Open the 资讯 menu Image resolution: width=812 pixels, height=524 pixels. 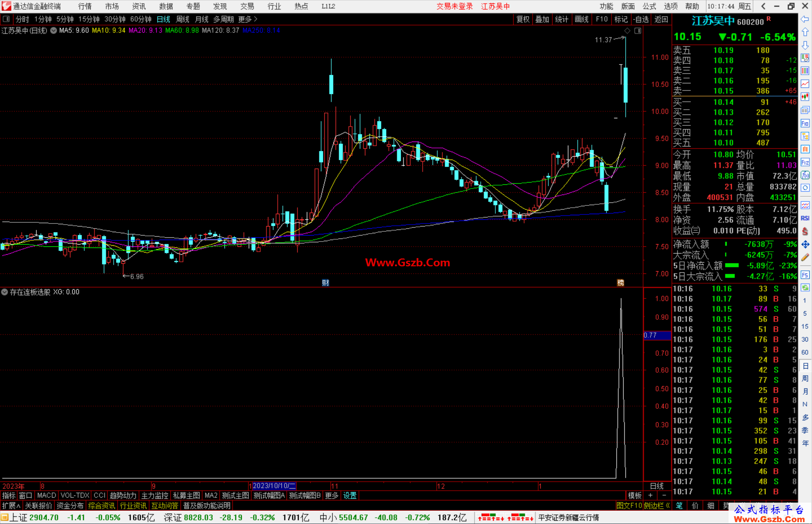[139, 6]
